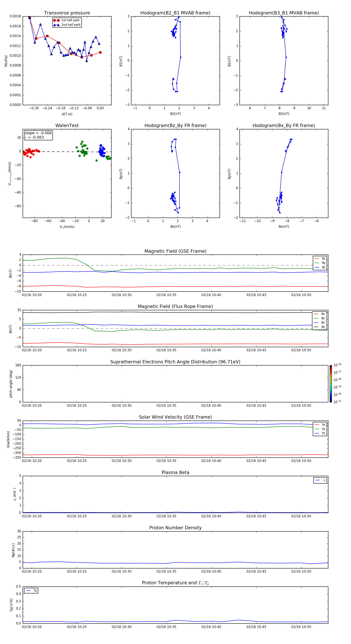
Task: Click the "Transverse pressure" plot title
Action: (x=67, y=13)
